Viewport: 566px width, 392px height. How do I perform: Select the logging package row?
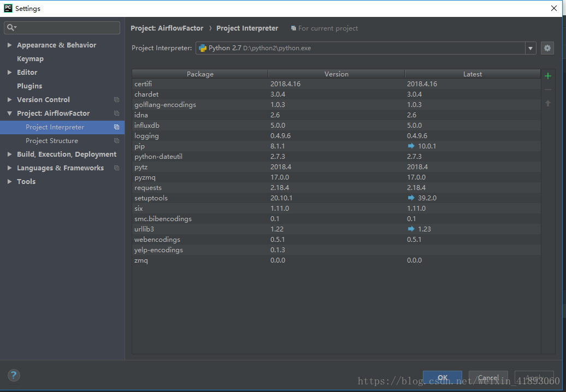pyautogui.click(x=337, y=135)
